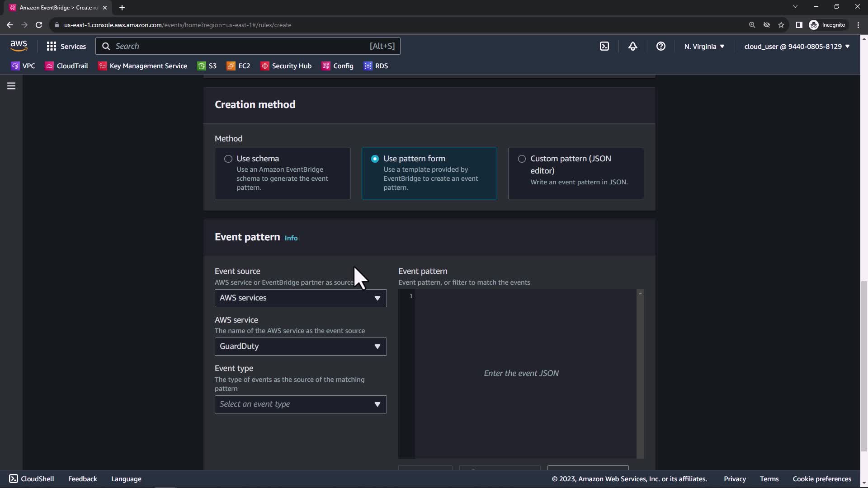The height and width of the screenshot is (488, 868).
Task: Select the Use schema radio option
Action: (x=228, y=159)
